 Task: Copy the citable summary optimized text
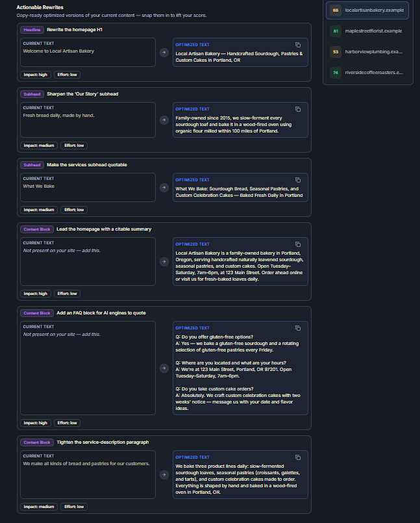298,244
